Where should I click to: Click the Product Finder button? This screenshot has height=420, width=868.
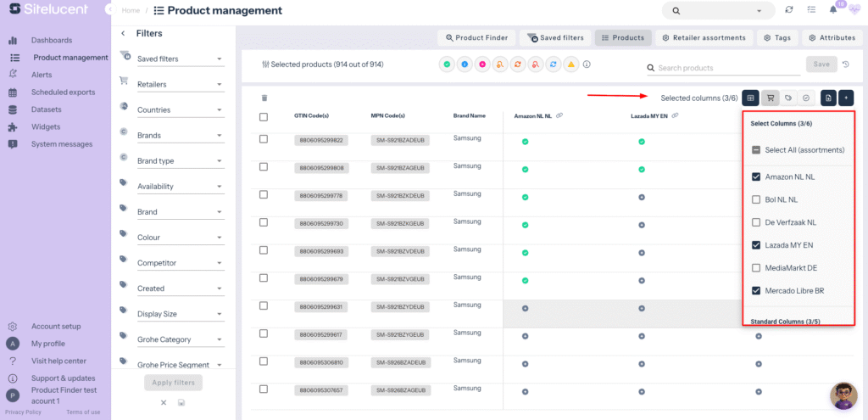click(x=476, y=37)
